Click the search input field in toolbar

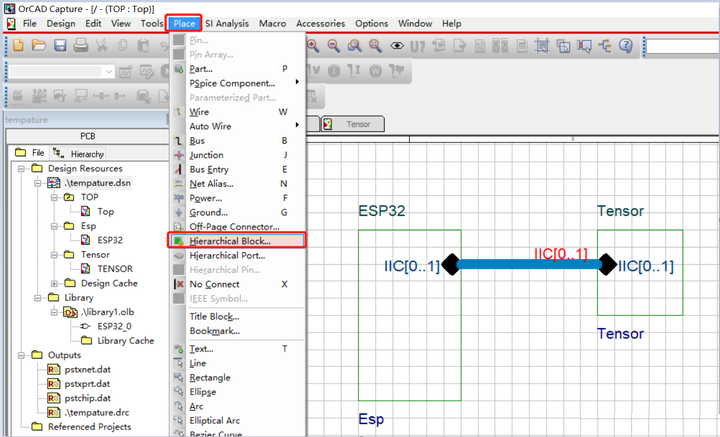[x=683, y=46]
